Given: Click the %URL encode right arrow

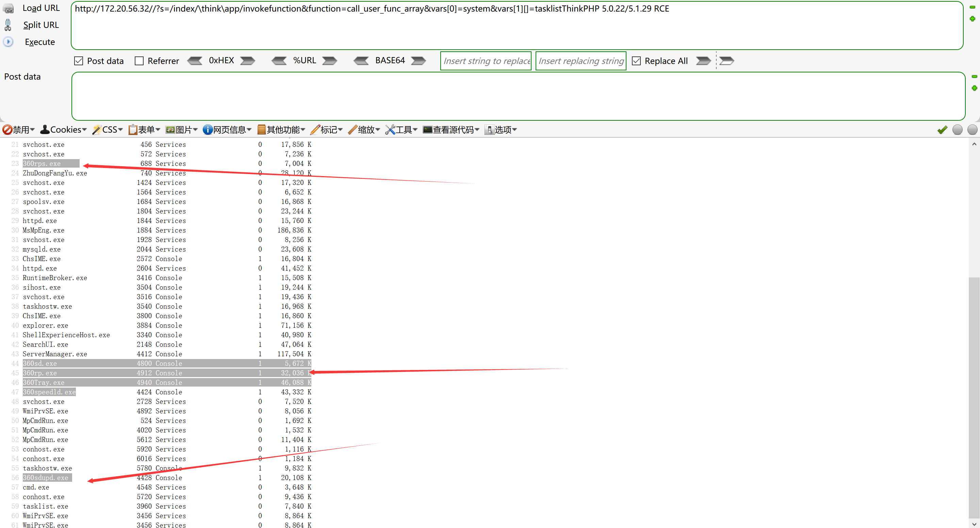Looking at the screenshot, I should (x=329, y=61).
